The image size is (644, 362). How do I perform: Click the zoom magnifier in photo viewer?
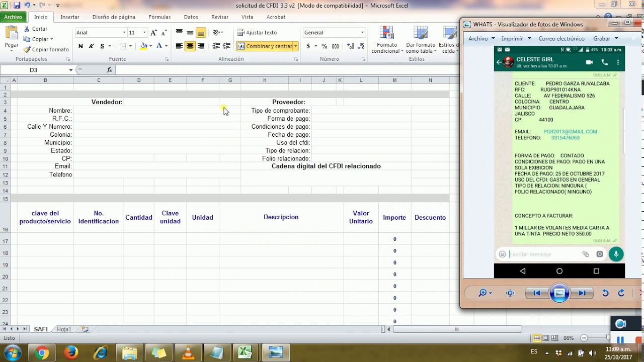(483, 293)
